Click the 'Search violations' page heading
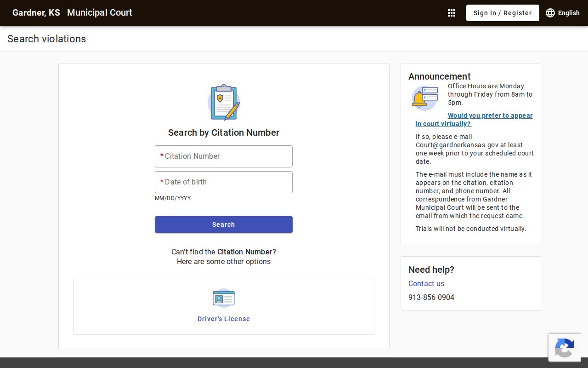Viewport: 588px width, 368px height. coord(46,39)
